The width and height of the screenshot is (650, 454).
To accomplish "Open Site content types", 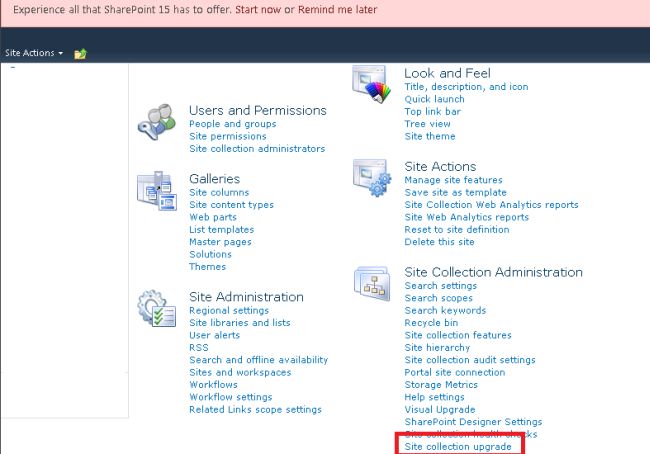I will point(231,205).
